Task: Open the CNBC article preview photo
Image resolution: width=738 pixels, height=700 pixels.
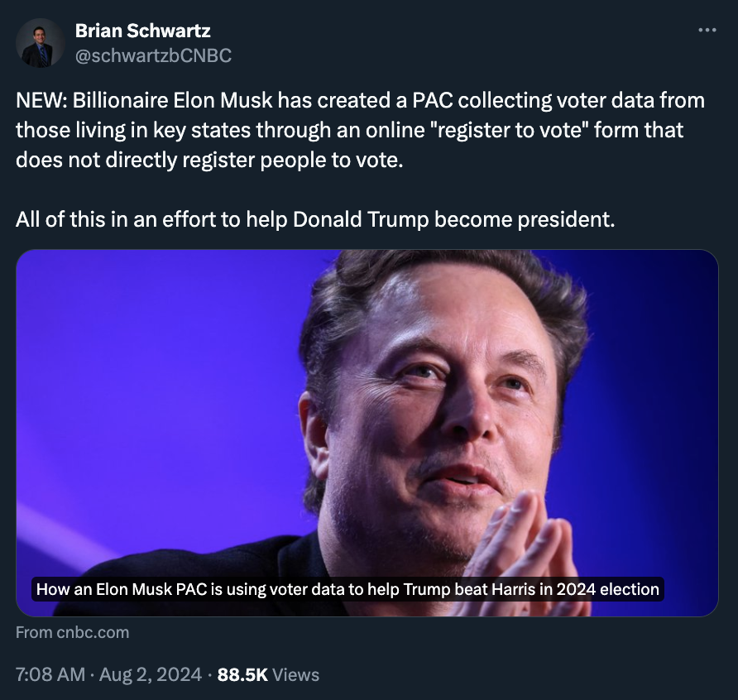Action: tap(367, 414)
